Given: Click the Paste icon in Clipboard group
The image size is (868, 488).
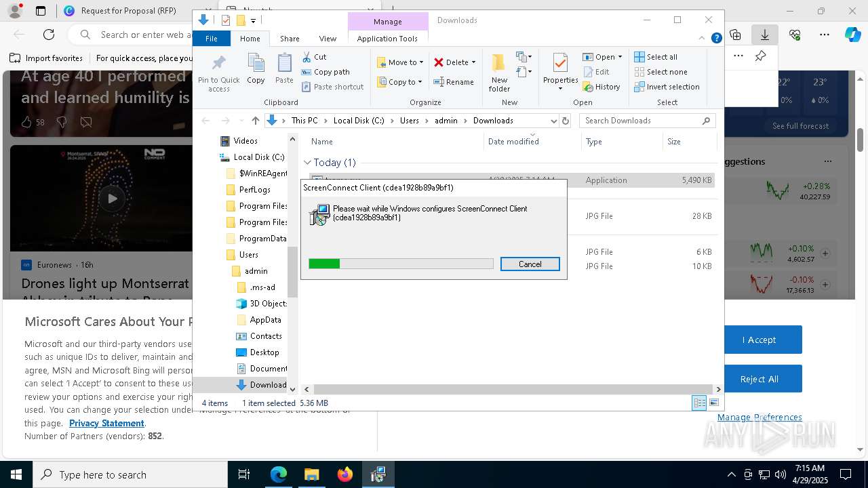Looking at the screenshot, I should point(284,68).
